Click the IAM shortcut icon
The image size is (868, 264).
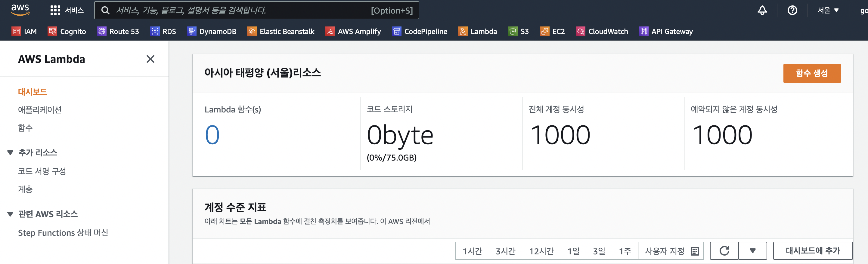[x=16, y=31]
